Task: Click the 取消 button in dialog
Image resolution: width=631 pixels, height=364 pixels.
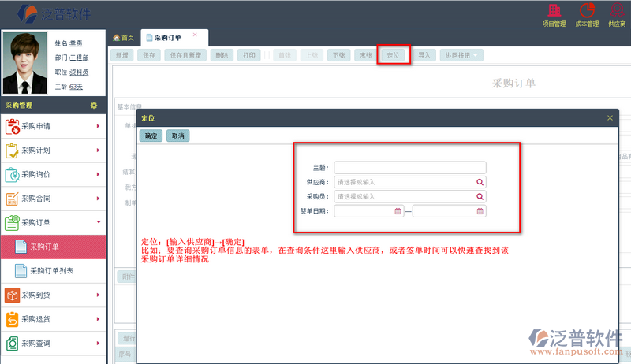Action: coord(178,136)
